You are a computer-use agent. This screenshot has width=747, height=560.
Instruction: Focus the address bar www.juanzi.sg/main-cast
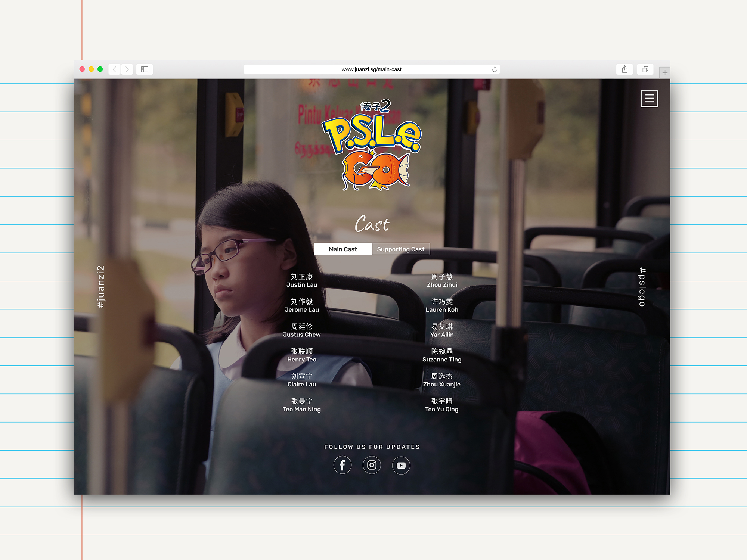(x=372, y=69)
